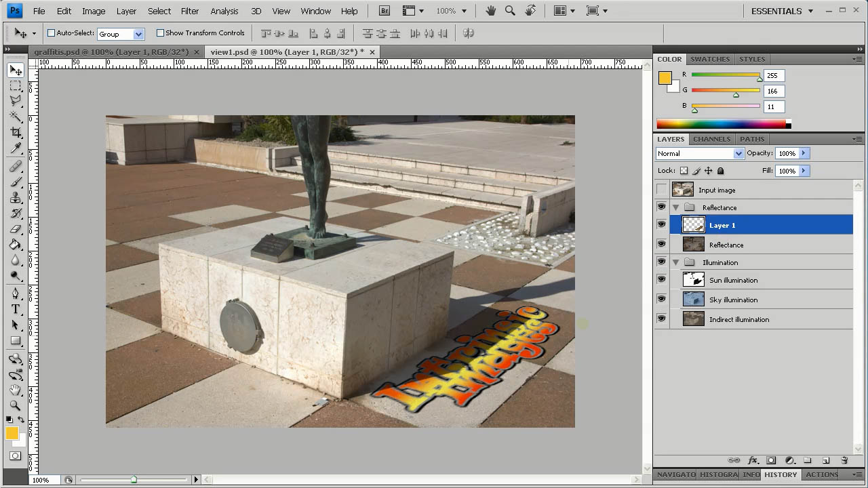868x488 pixels.
Task: Select the Pen tool
Action: [x=16, y=293]
